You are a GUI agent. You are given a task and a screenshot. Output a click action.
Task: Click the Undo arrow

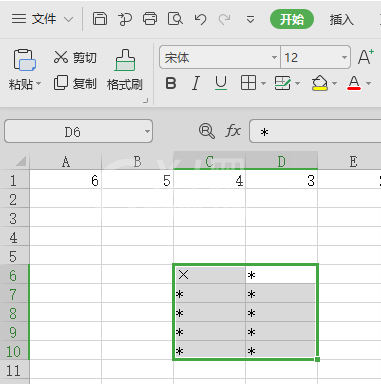pyautogui.click(x=200, y=19)
